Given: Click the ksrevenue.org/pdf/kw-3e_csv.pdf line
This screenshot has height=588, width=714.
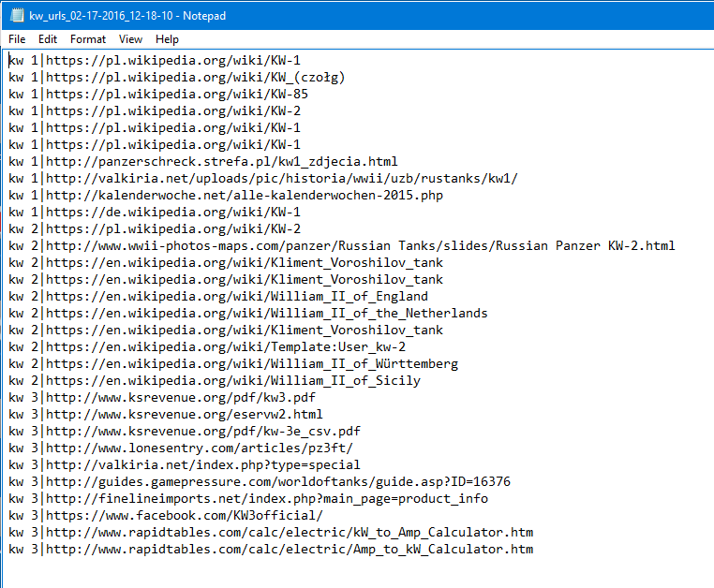Looking at the screenshot, I should point(185,431).
